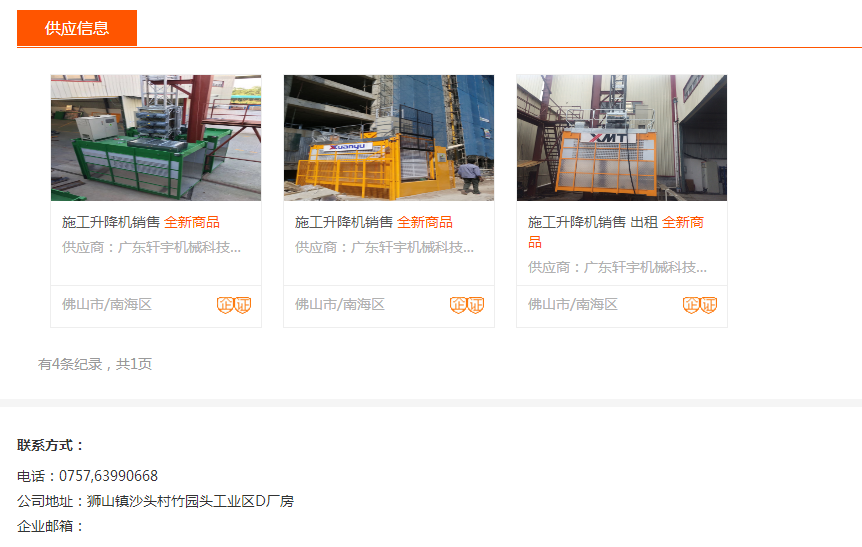The width and height of the screenshot is (862, 547).
Task: Open the 供应信息 tab
Action: coord(77,28)
